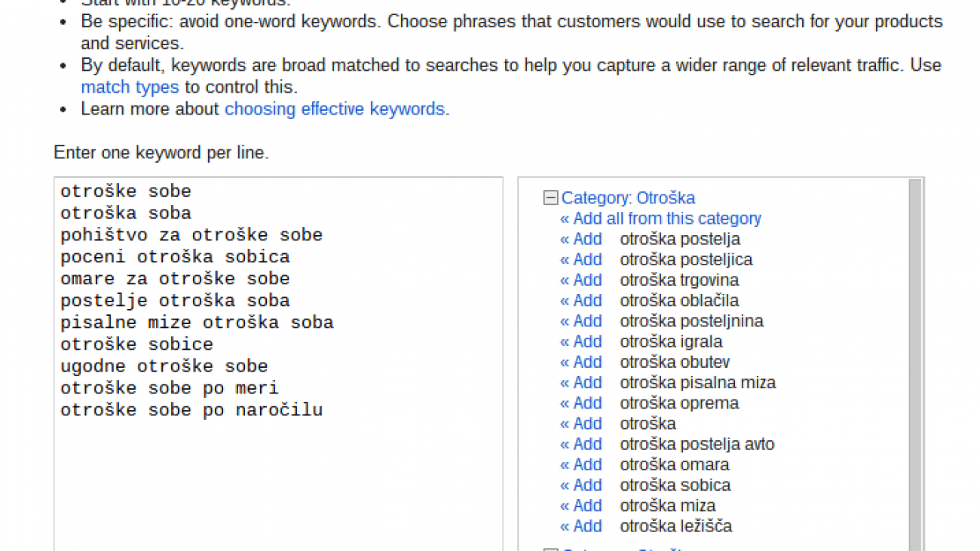Screen dimensions: 980x551
Task: Add keyword otroška ležišča
Action: (x=581, y=526)
